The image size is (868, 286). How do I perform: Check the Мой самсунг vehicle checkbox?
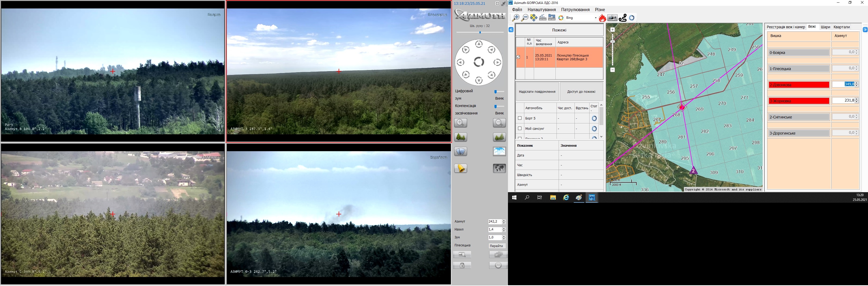pyautogui.click(x=520, y=128)
